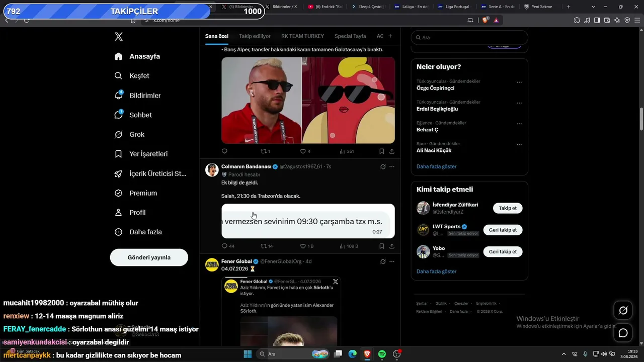Reply to the Barış Alper post
Viewport: 644px width, 362px height.
224,151
